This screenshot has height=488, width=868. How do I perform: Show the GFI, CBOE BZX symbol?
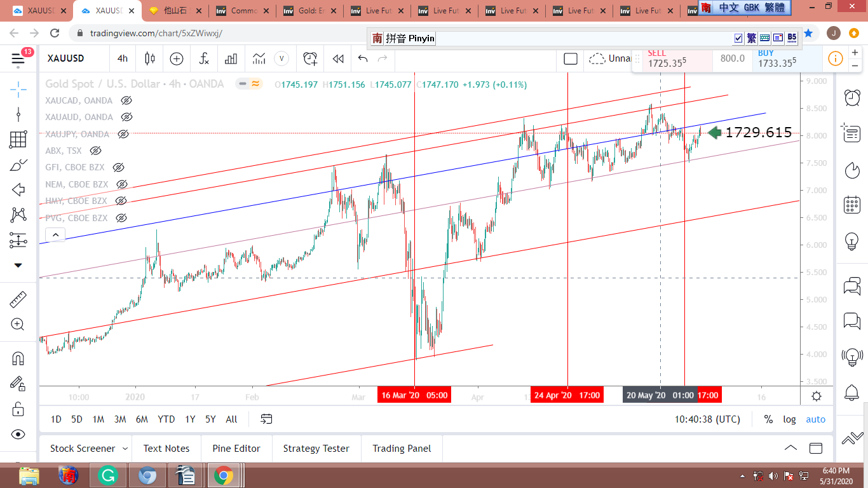pos(118,168)
